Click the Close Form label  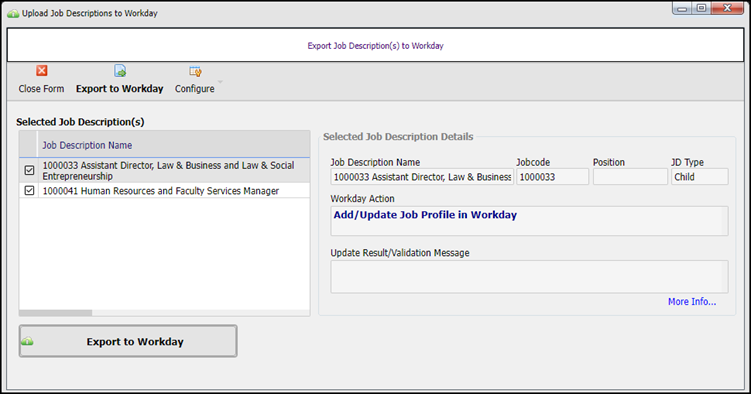click(41, 89)
